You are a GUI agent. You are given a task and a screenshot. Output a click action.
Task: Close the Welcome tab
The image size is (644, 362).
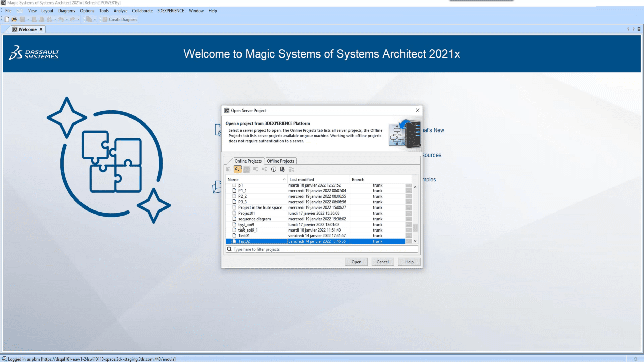tap(41, 29)
